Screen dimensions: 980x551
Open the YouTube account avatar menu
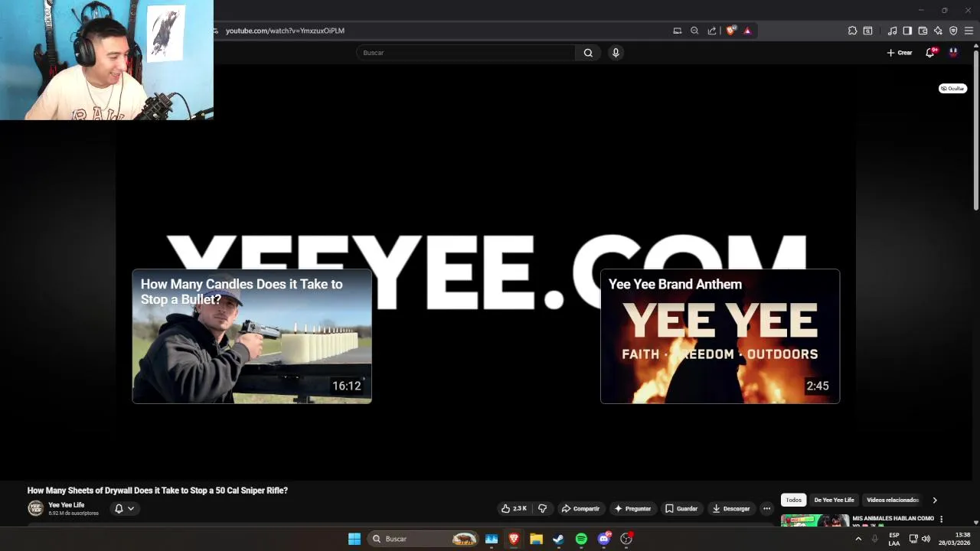click(x=953, y=53)
